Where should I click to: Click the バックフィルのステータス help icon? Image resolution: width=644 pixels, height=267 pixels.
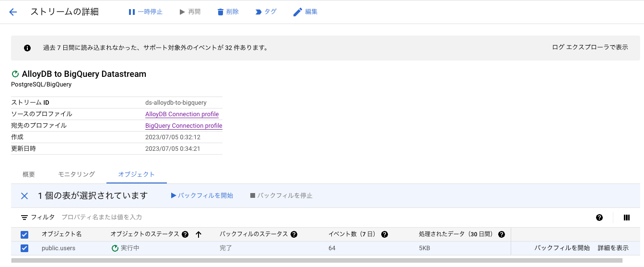294,234
